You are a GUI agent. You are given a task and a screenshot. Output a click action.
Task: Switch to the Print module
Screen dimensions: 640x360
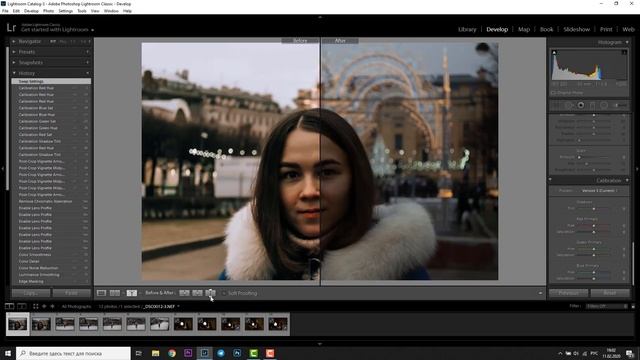click(x=606, y=29)
